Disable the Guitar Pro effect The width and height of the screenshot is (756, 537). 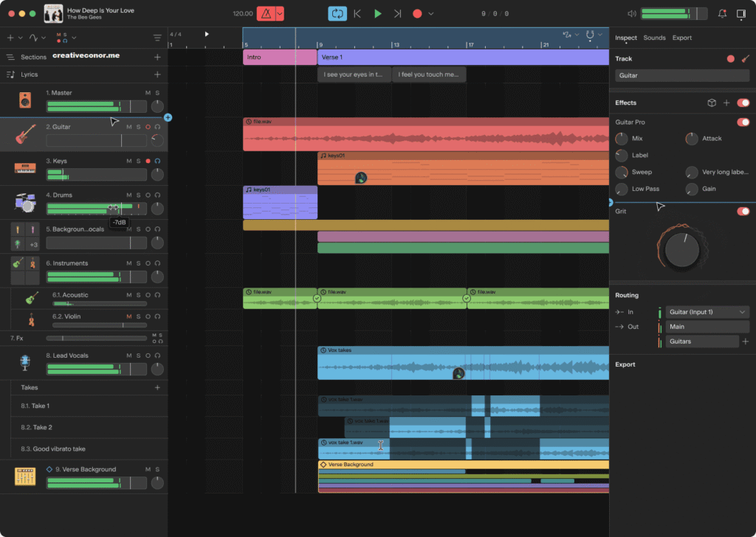(743, 122)
